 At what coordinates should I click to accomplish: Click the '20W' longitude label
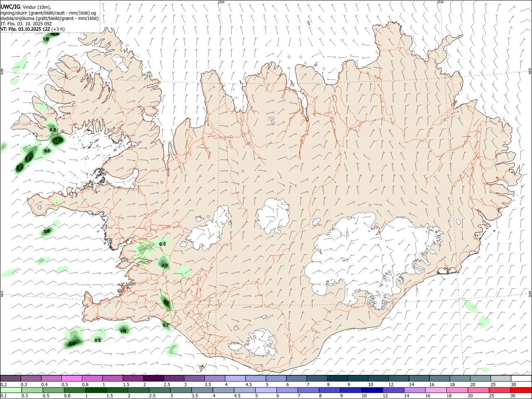tap(221, 2)
